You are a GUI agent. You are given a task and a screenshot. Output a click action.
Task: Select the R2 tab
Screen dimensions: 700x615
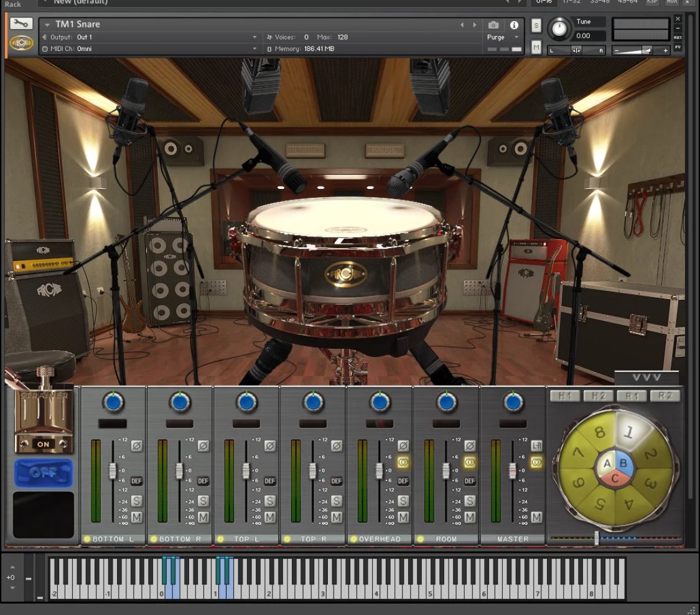tap(665, 396)
